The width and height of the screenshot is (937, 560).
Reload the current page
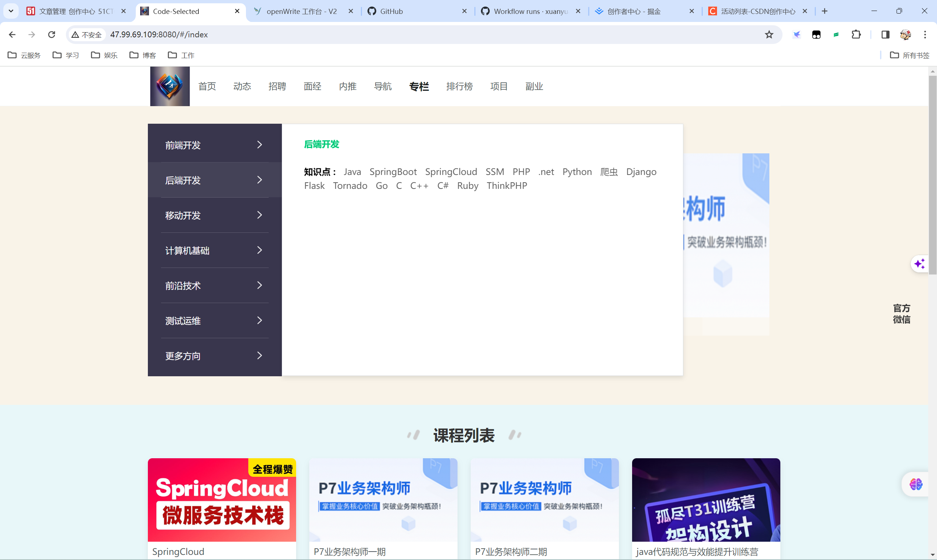[x=52, y=34]
